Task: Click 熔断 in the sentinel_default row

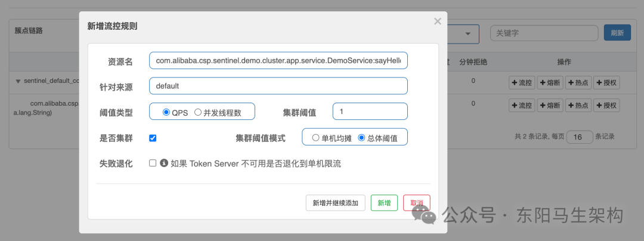Action: 550,82
